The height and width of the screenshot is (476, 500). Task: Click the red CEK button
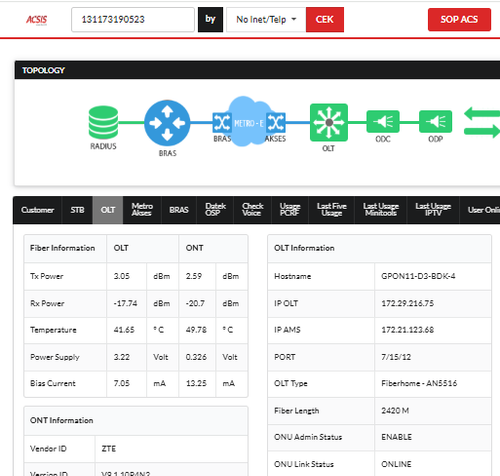click(x=325, y=20)
